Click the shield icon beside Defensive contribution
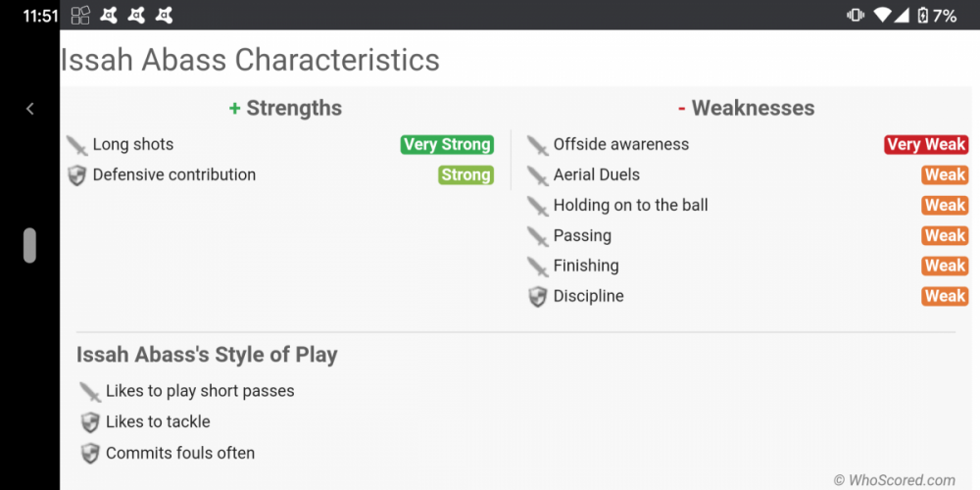 point(77,175)
